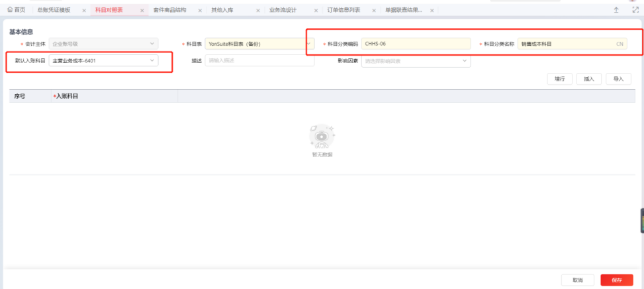644x289 pixels.
Task: Open the 科目表 dropdown
Action: [259, 43]
